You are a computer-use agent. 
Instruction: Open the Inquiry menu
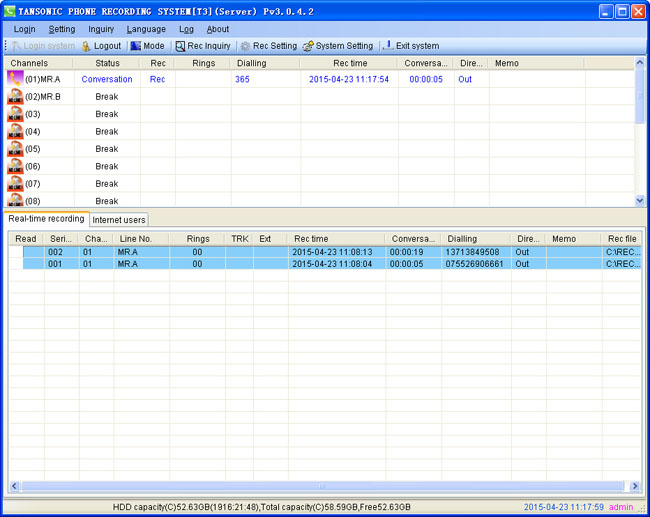coord(101,29)
